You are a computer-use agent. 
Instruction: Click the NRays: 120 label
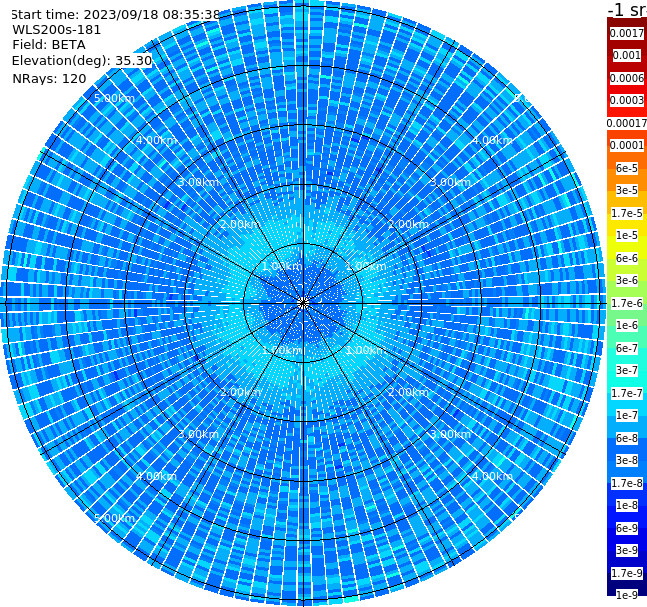pos(49,78)
